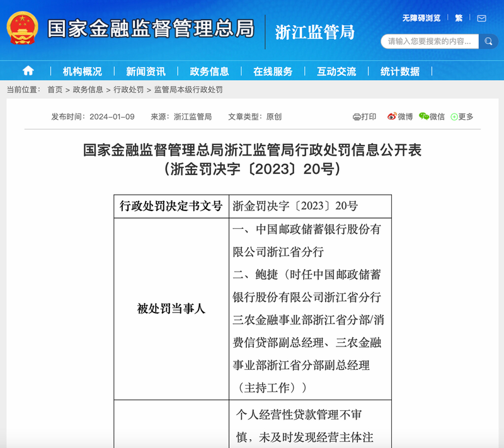This screenshot has height=448, width=504.
Task: Click the 浙江监管局 header title
Action: pos(314,32)
